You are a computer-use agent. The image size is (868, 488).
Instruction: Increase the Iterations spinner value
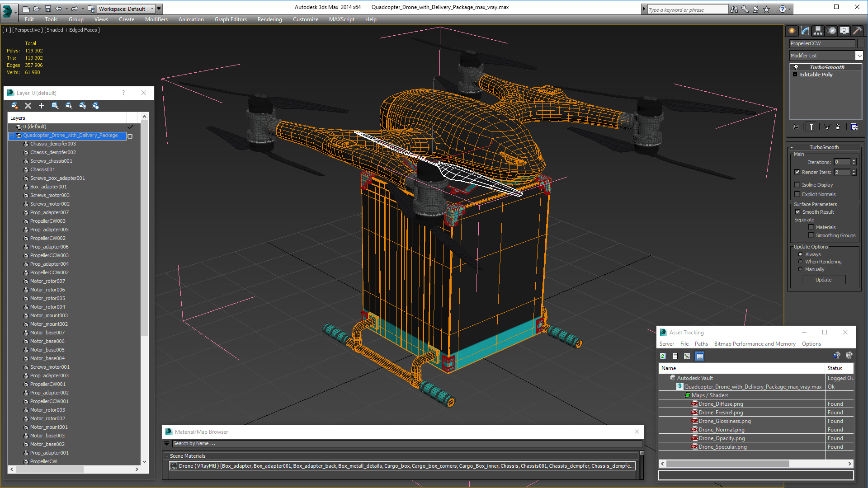(854, 160)
